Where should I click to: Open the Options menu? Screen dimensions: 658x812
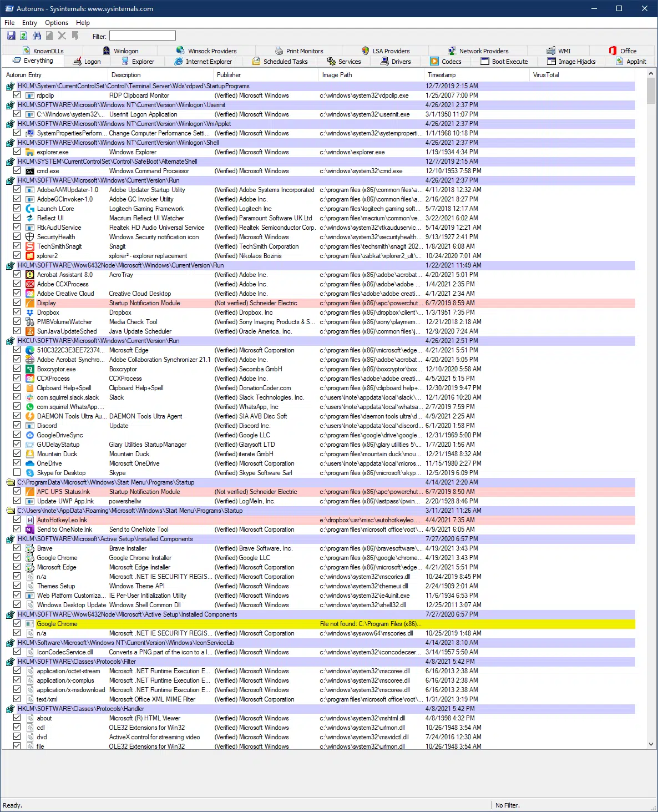tap(57, 23)
